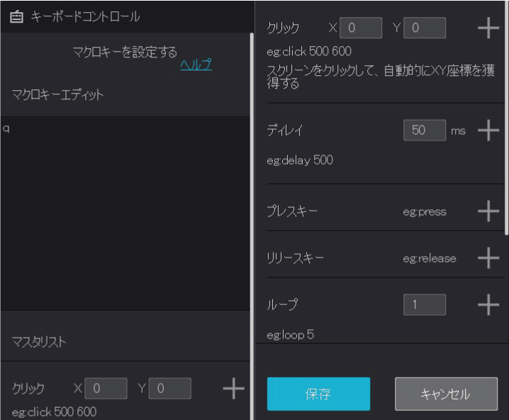
Task: Select the delay ms value field
Action: tap(424, 131)
